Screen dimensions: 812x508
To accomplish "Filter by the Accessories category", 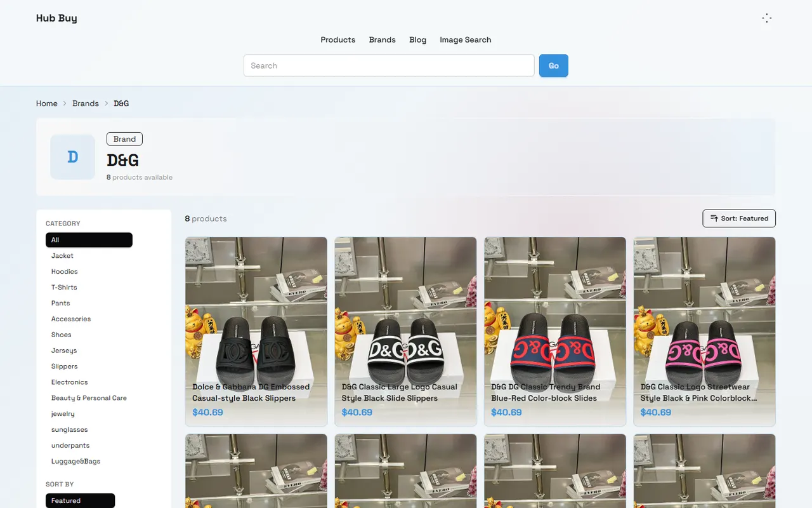I will [x=71, y=319].
